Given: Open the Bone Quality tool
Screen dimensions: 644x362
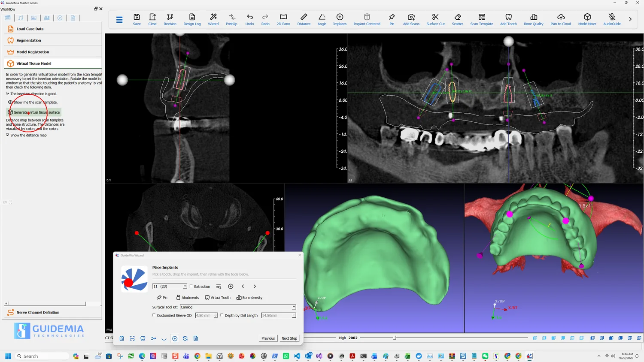Looking at the screenshot, I should pos(534,19).
